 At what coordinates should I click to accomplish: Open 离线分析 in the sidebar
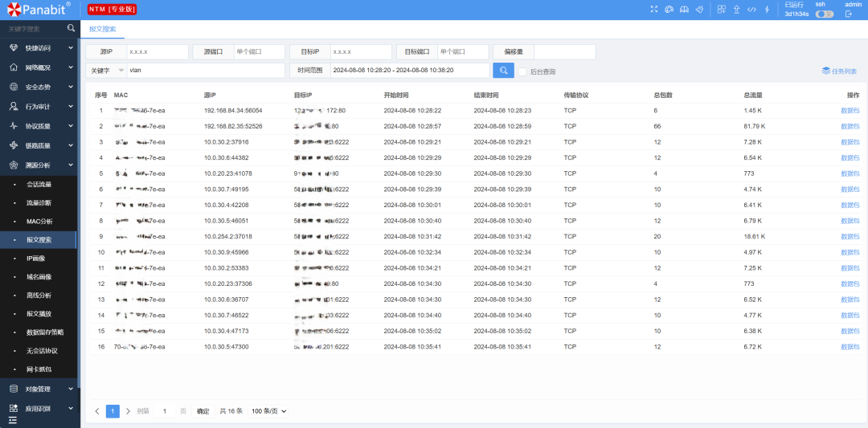tap(39, 296)
